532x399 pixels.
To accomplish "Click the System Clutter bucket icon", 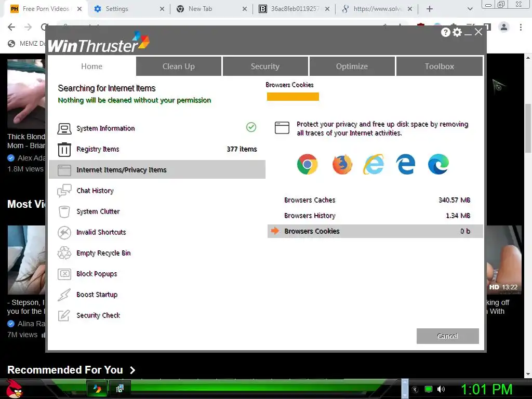I will tap(64, 212).
